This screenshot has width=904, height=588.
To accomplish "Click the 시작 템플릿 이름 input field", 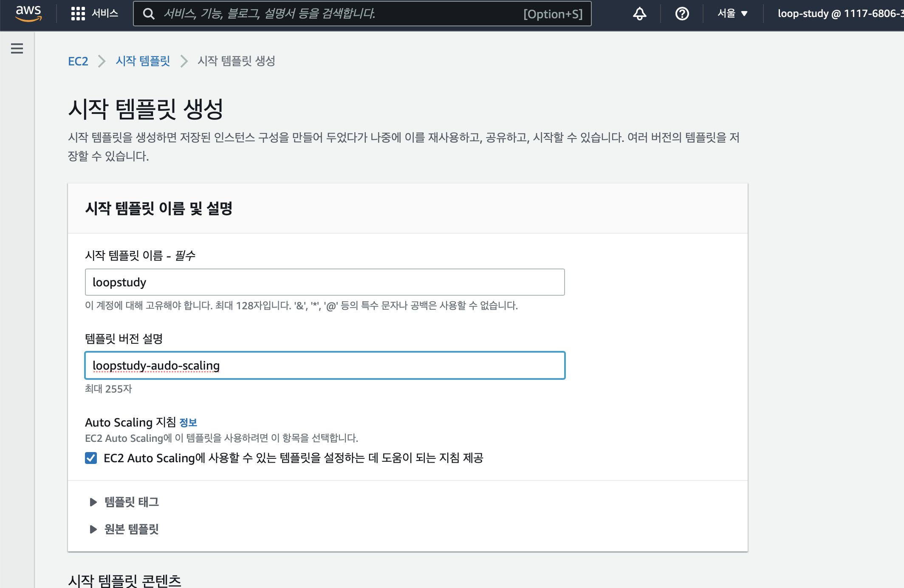I will click(x=325, y=282).
